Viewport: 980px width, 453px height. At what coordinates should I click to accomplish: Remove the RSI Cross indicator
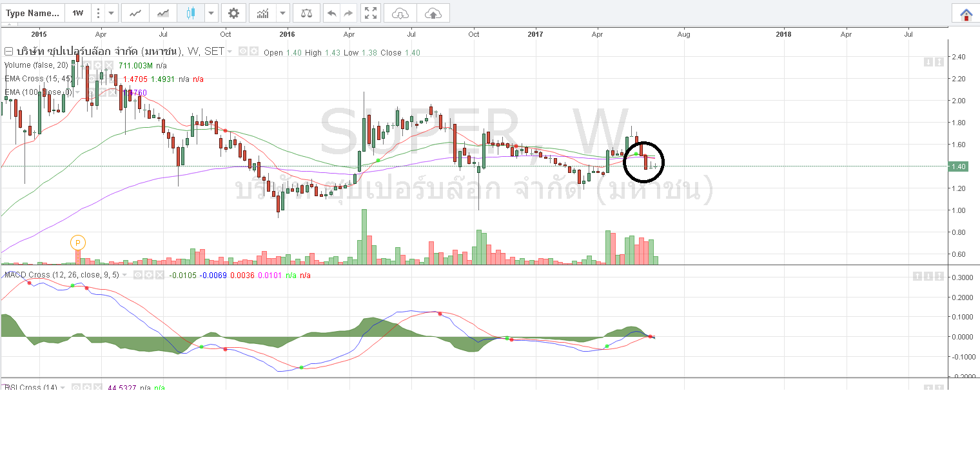pos(97,387)
